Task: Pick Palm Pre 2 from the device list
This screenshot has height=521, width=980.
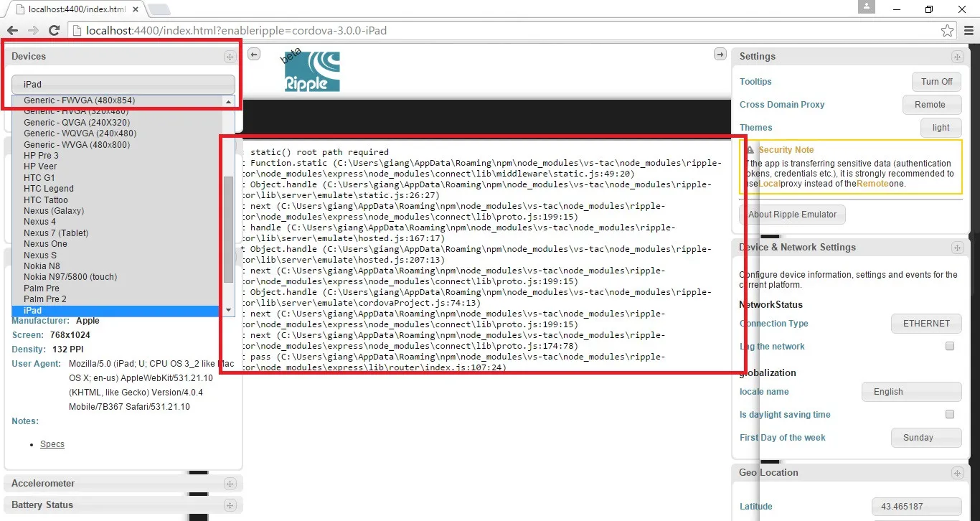Action: point(118,299)
